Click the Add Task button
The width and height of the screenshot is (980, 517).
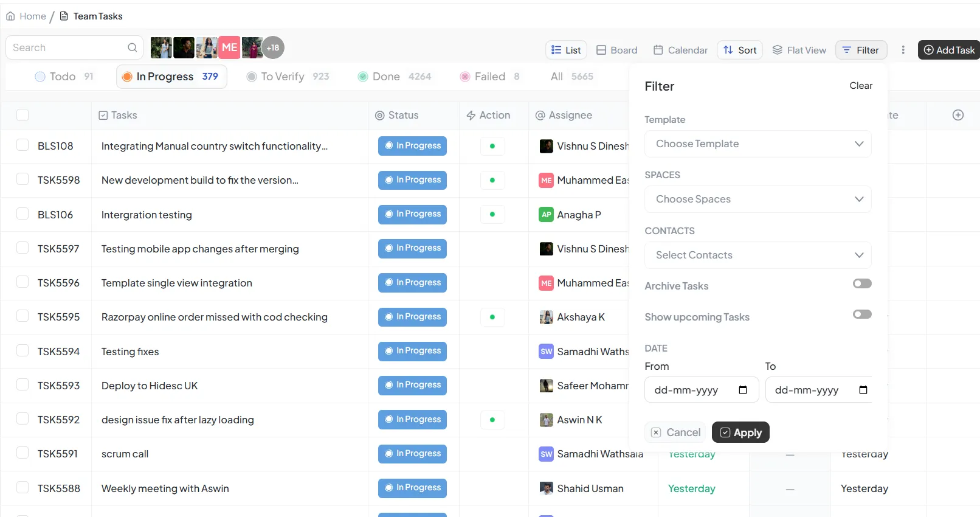pyautogui.click(x=949, y=50)
